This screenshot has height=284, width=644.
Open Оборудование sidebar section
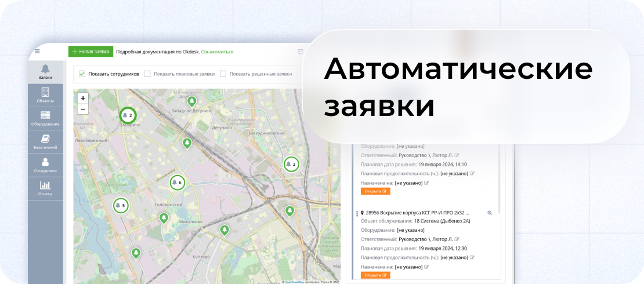click(45, 118)
